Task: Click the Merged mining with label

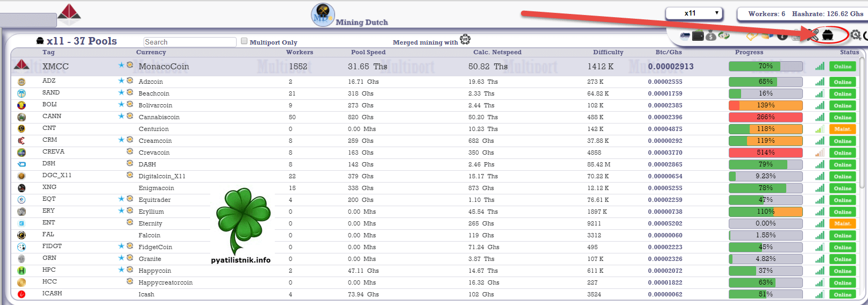Action: click(425, 42)
